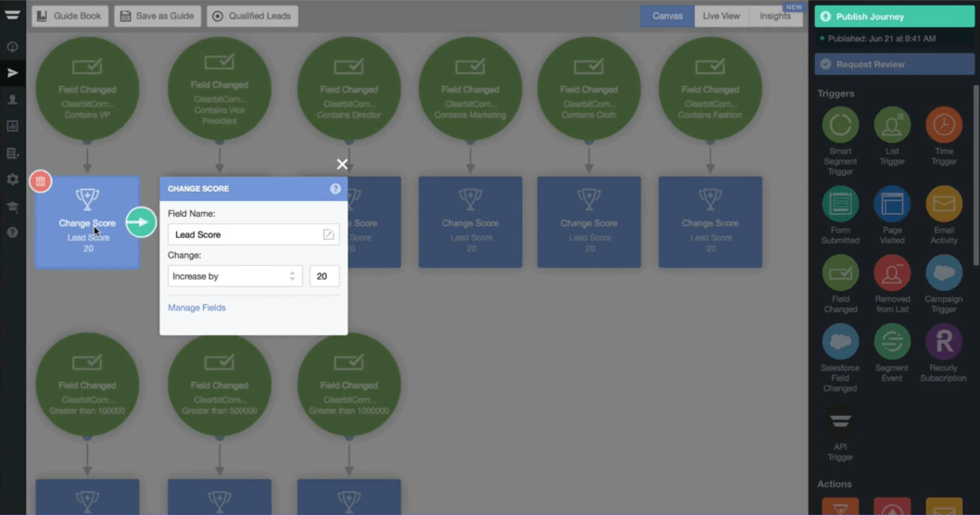Open the Increase by change dropdown
The width and height of the screenshot is (980, 515).
point(235,276)
